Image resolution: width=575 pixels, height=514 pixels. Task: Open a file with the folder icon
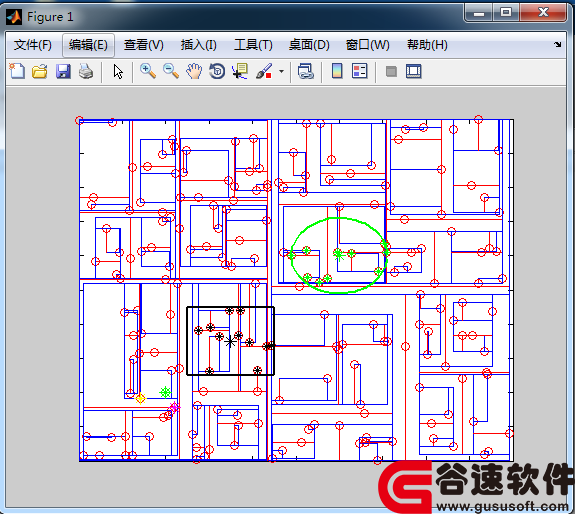[x=40, y=71]
